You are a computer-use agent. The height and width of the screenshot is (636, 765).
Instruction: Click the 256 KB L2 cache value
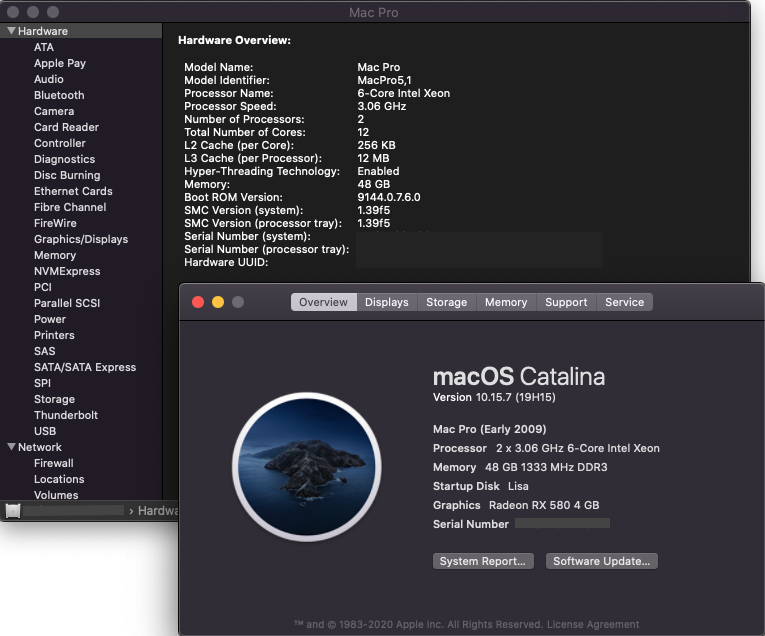(x=377, y=145)
